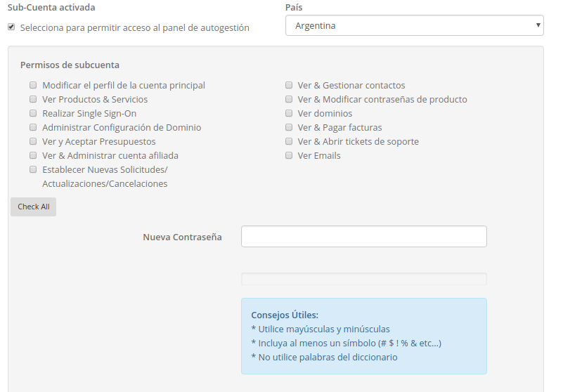Click the Check All button
The height and width of the screenshot is (392, 563).
coord(34,207)
